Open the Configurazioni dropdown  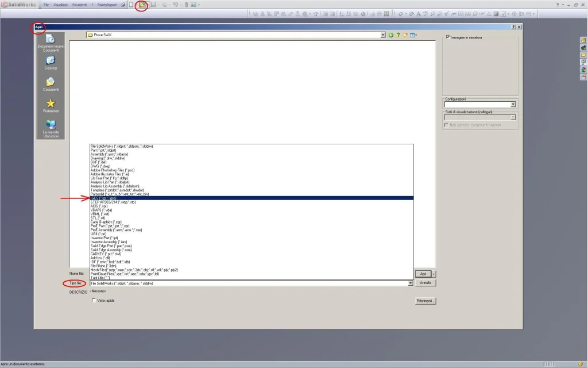pyautogui.click(x=513, y=105)
